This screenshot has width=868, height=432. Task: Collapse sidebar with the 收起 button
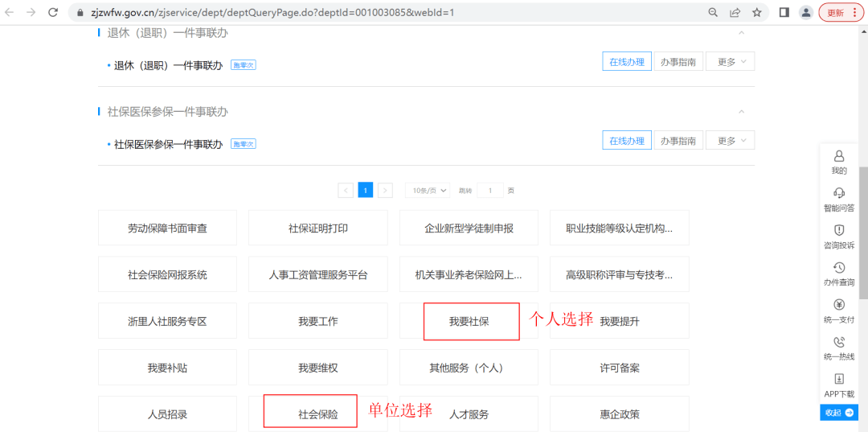pos(839,412)
